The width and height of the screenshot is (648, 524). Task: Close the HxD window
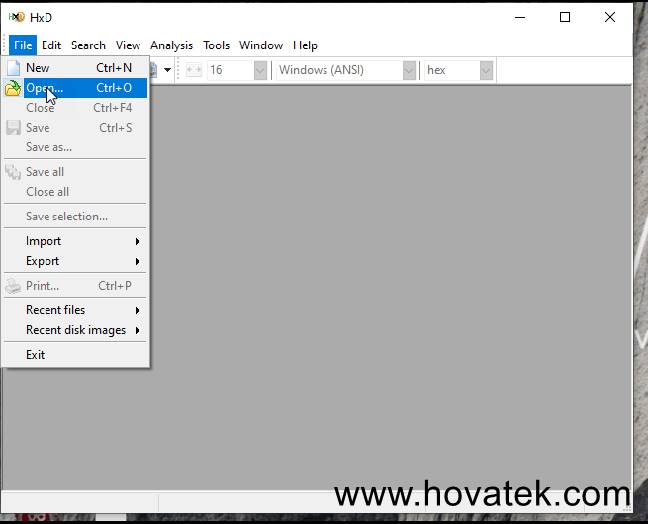(x=610, y=17)
